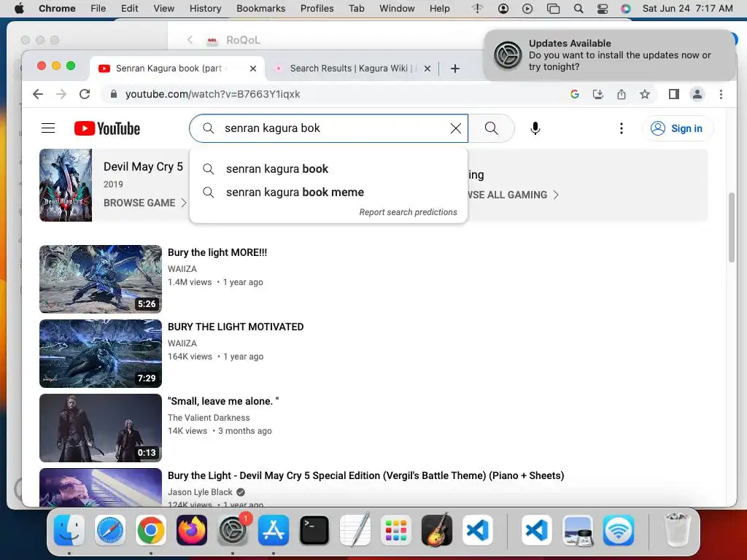The height and width of the screenshot is (560, 747).
Task: Open the Trash in the Dock
Action: tap(677, 530)
